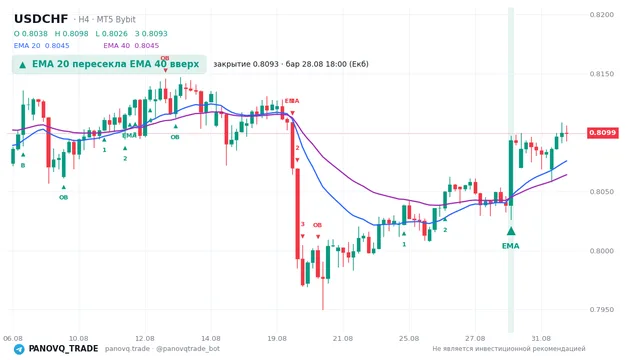Click the 'Не является инвестиционной рекомендацией' disclaimer
This screenshot has height=360, width=640.
[x=509, y=349]
